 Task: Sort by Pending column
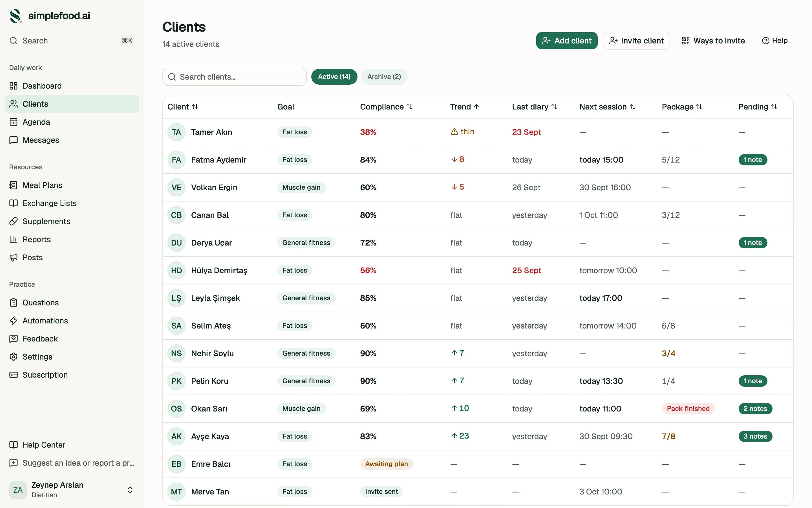coord(758,107)
